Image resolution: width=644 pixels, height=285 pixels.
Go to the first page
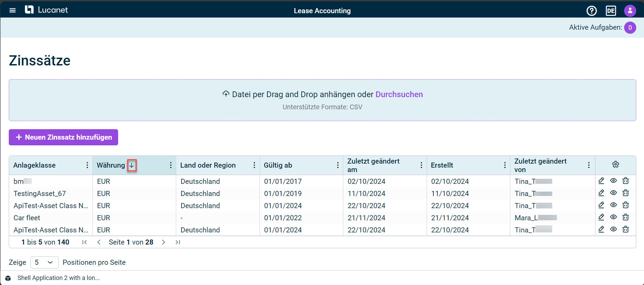coord(84,242)
